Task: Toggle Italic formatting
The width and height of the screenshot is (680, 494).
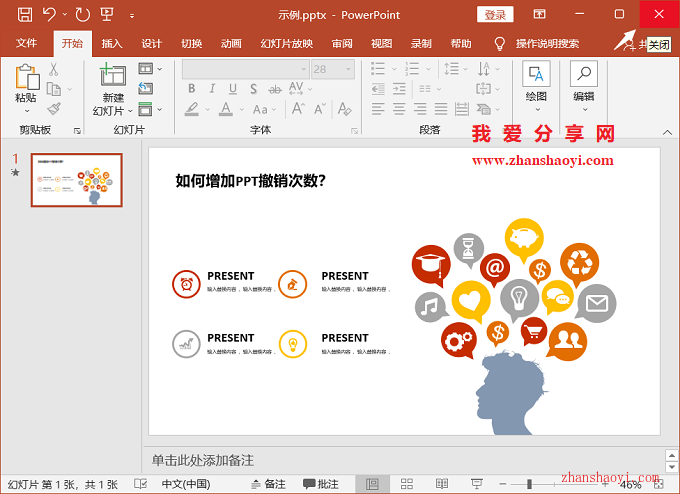Action: [212, 89]
